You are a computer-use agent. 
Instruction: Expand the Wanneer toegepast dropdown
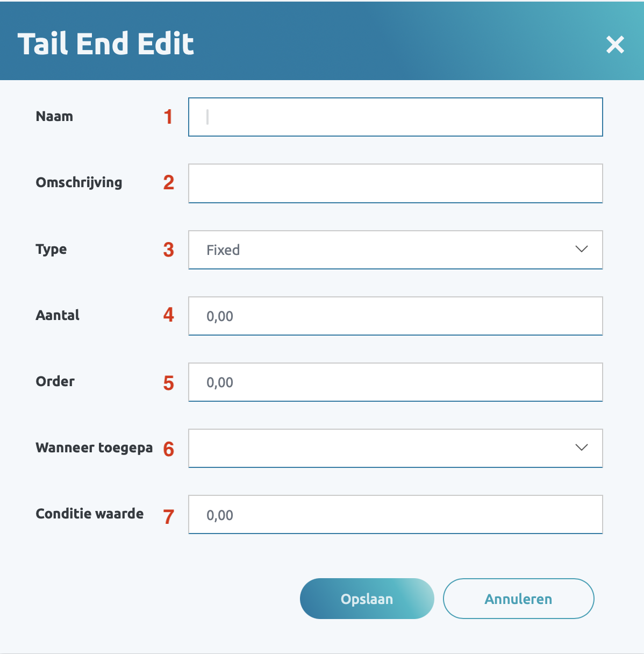395,448
